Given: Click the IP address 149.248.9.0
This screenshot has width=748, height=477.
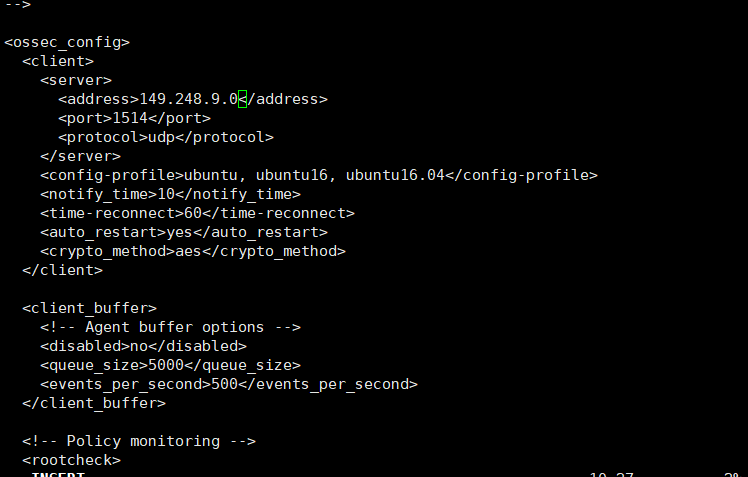Looking at the screenshot, I should (x=188, y=99).
